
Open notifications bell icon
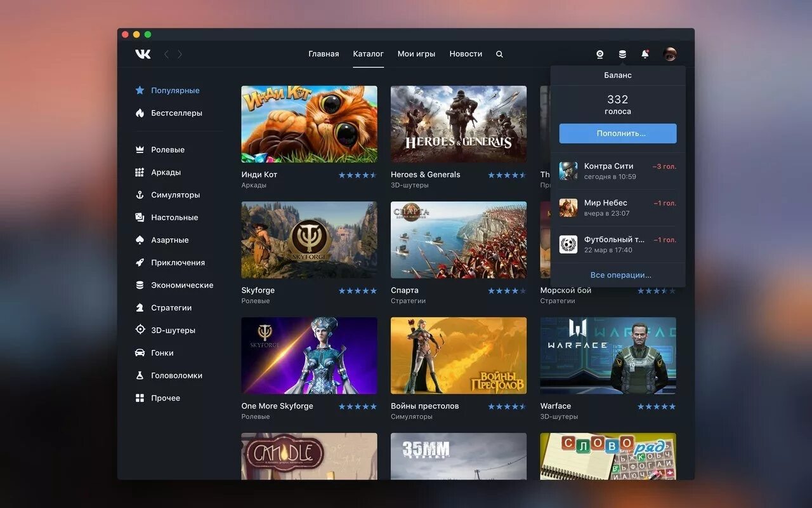tap(645, 54)
